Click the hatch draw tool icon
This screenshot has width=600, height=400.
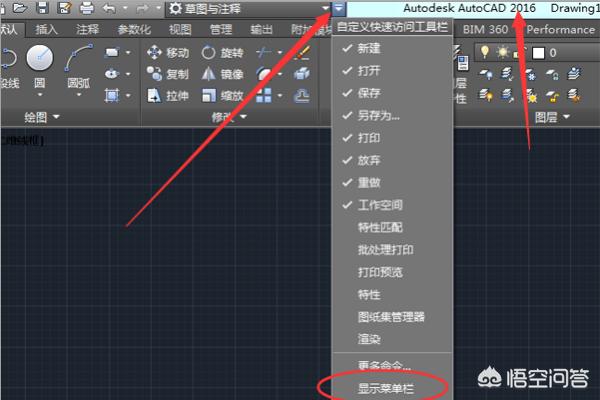pos(112,95)
